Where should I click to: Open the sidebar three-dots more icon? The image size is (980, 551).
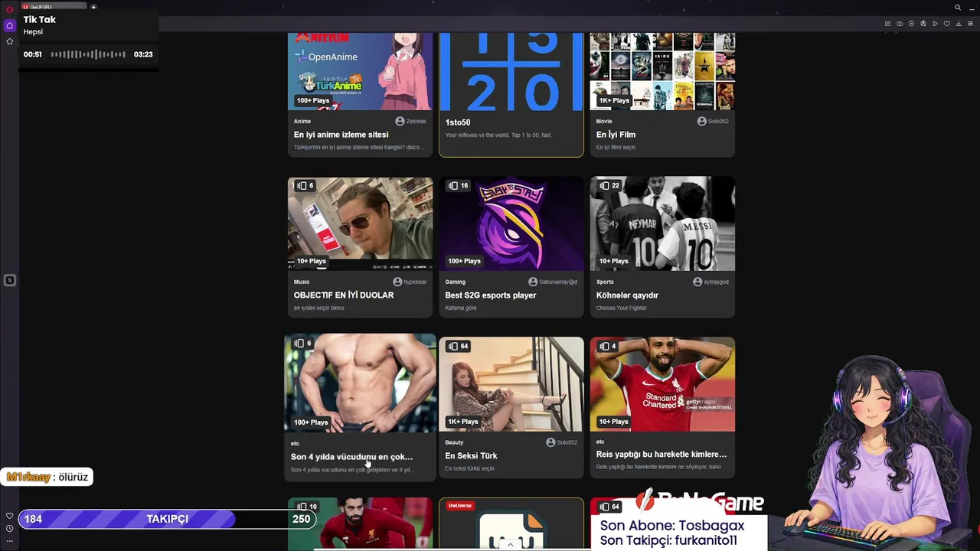coord(9,541)
